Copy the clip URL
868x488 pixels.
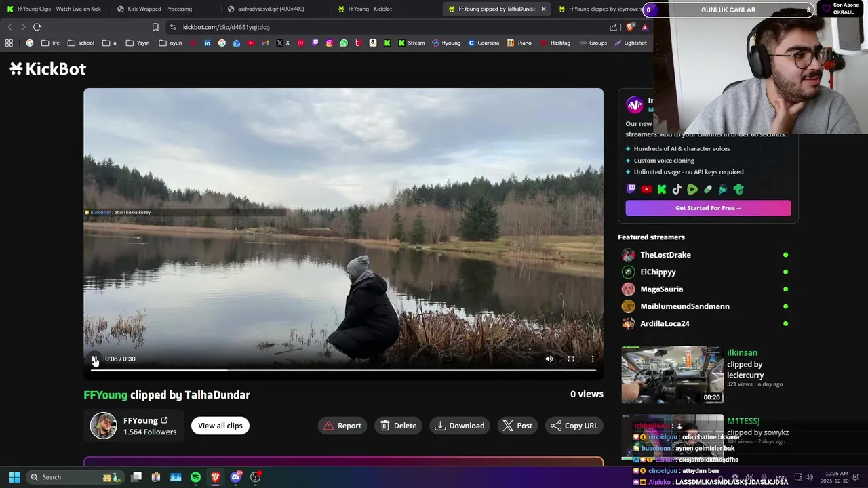pyautogui.click(x=574, y=426)
